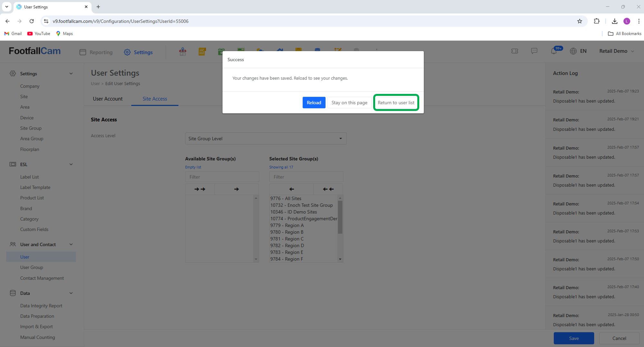Open the Settings gear in top bar

point(127,52)
